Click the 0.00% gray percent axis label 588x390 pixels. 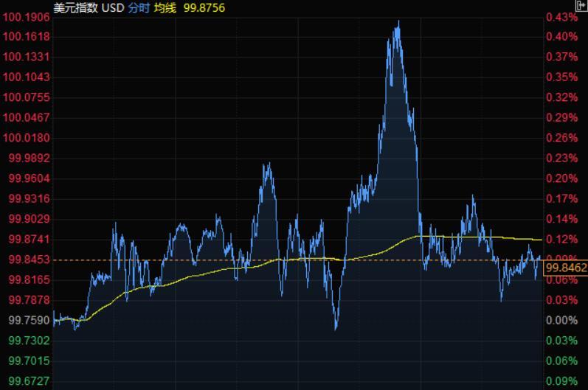(x=561, y=320)
